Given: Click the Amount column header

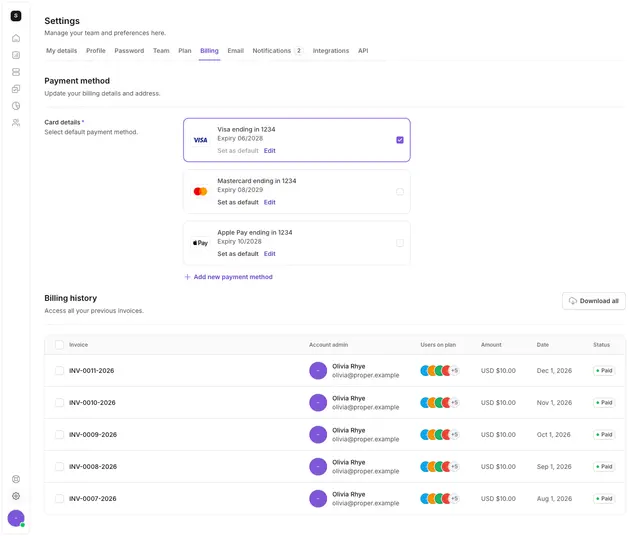Looking at the screenshot, I should click(491, 345).
